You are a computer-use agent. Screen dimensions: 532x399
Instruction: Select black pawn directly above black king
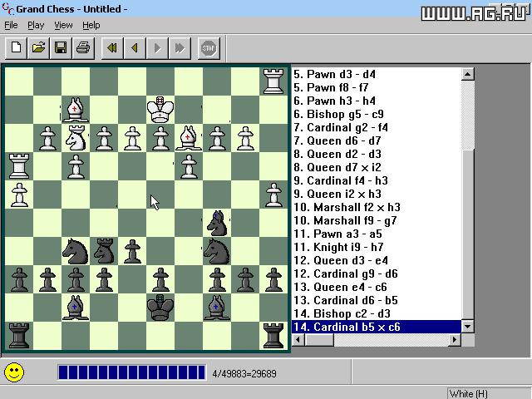point(160,279)
